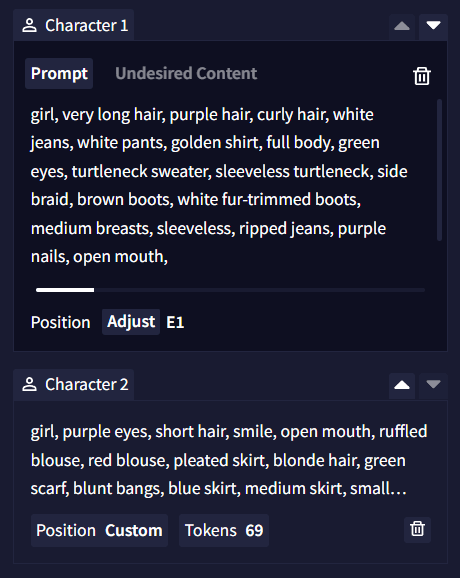Click the E1 position value

tap(175, 322)
